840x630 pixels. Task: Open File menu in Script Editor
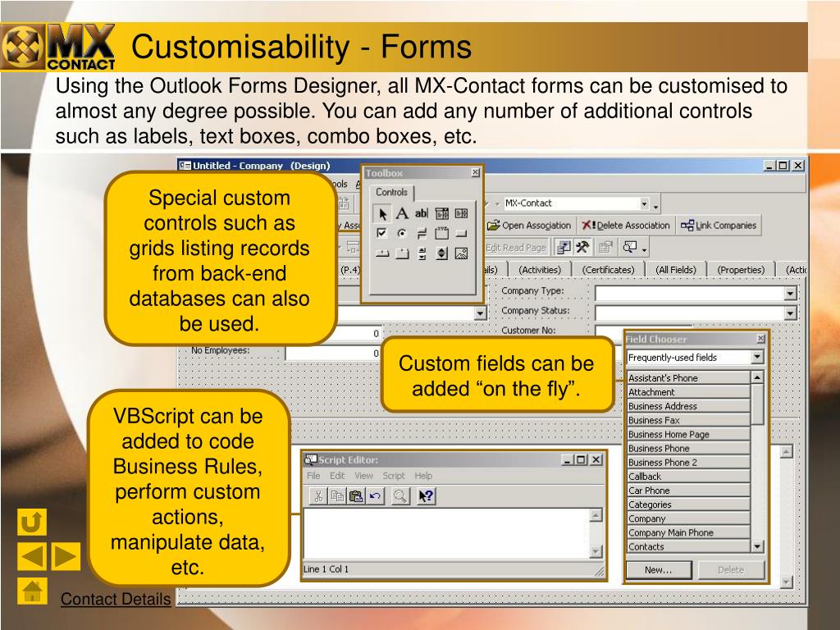tap(313, 476)
